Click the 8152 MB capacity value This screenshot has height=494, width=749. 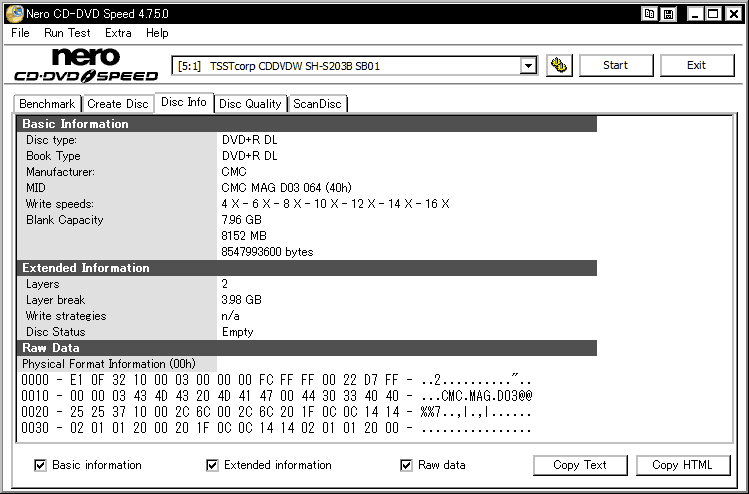click(x=244, y=236)
